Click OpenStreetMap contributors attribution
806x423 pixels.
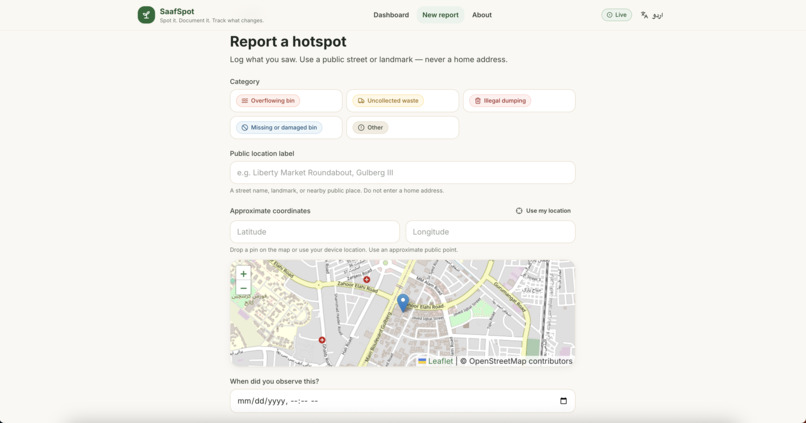pos(520,361)
